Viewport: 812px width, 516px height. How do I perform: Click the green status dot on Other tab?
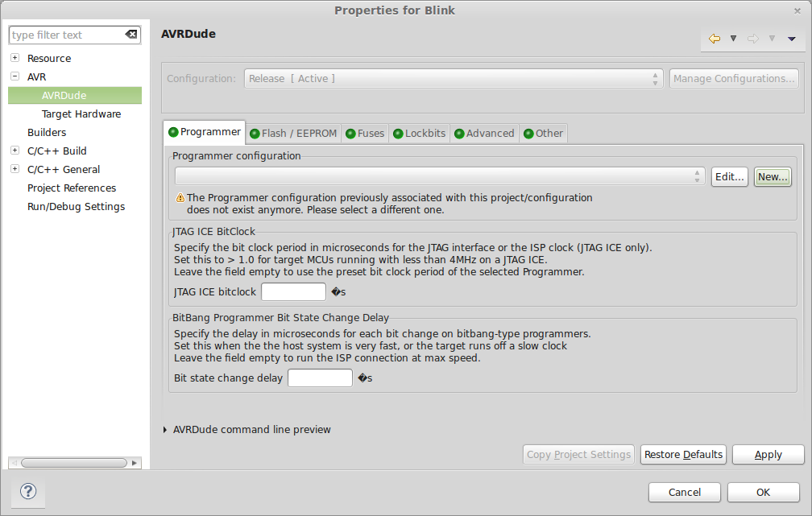[528, 134]
